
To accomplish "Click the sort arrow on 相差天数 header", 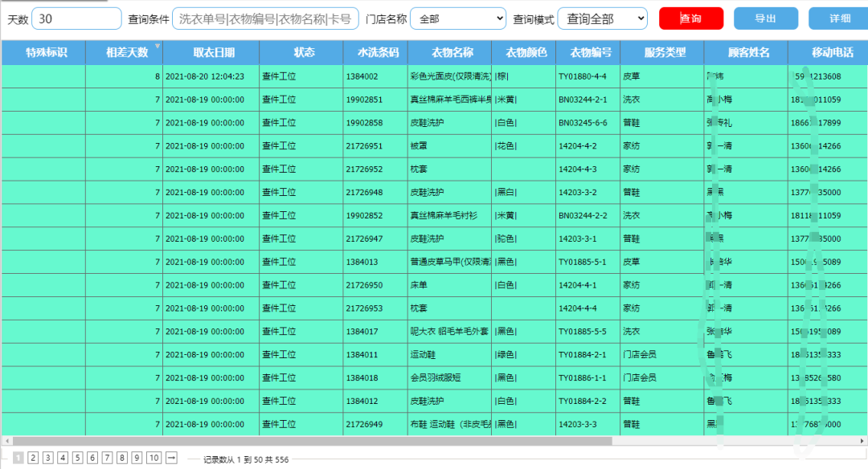I will coord(158,45).
